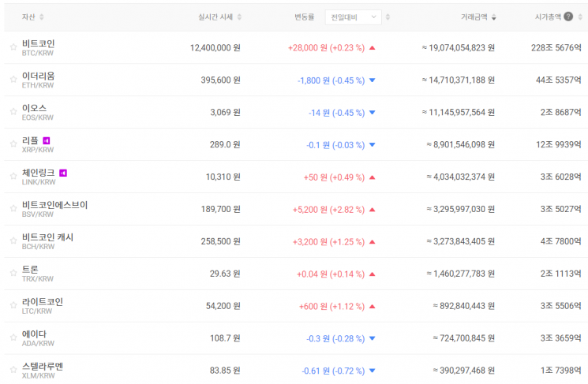Select volume ≈ 19,074,054,823 원

click(x=459, y=47)
